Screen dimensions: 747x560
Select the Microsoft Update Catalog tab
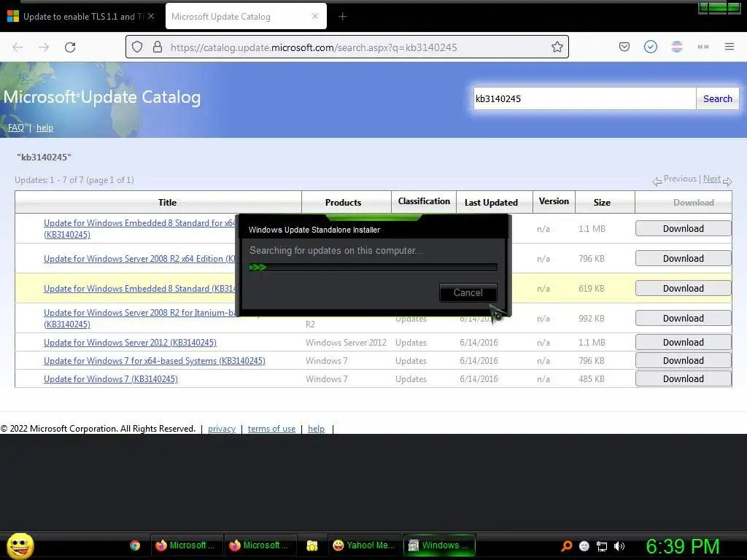point(247,16)
